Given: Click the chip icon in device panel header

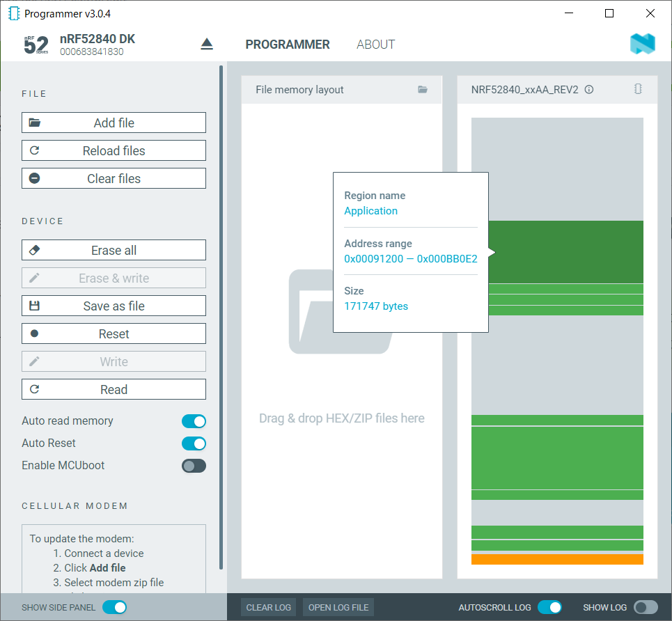Looking at the screenshot, I should [638, 88].
